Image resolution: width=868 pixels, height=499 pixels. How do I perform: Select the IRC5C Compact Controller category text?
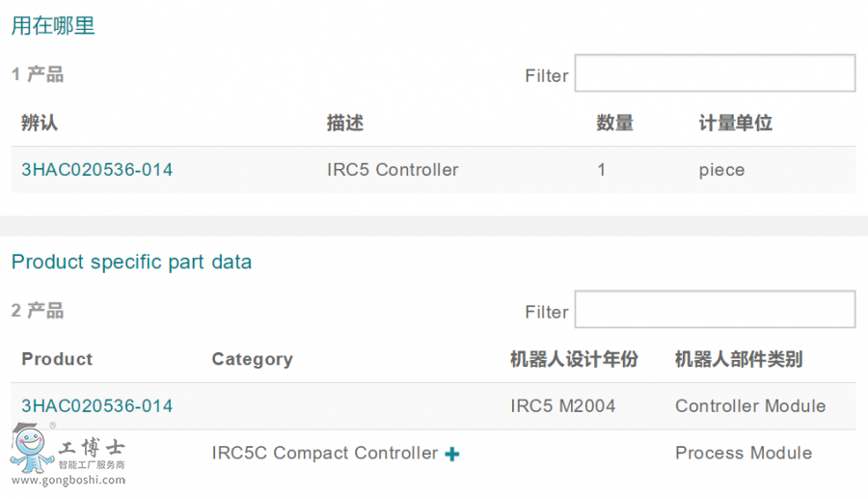tap(325, 454)
